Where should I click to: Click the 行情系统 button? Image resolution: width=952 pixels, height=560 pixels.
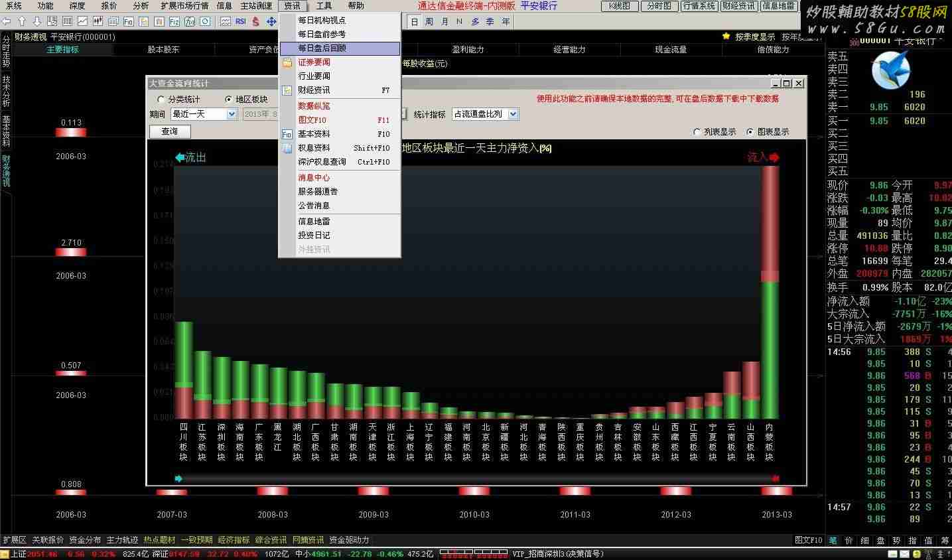pyautogui.click(x=699, y=6)
